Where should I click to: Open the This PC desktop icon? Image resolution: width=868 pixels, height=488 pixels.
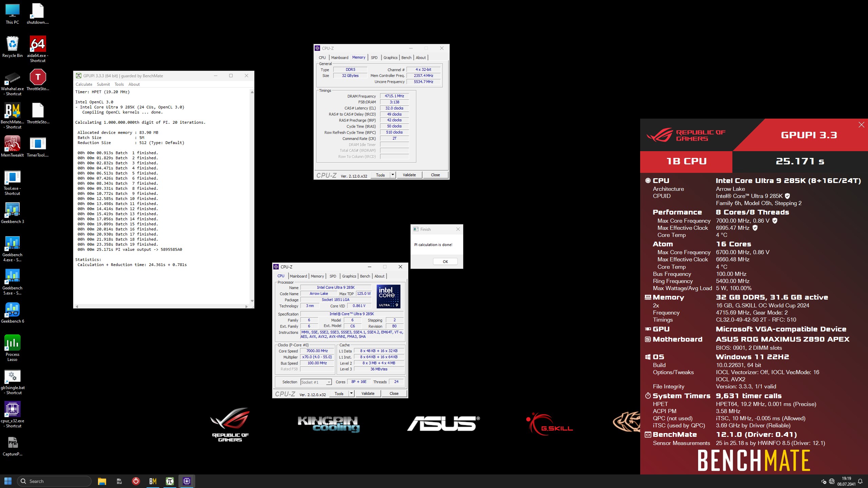[x=13, y=14]
